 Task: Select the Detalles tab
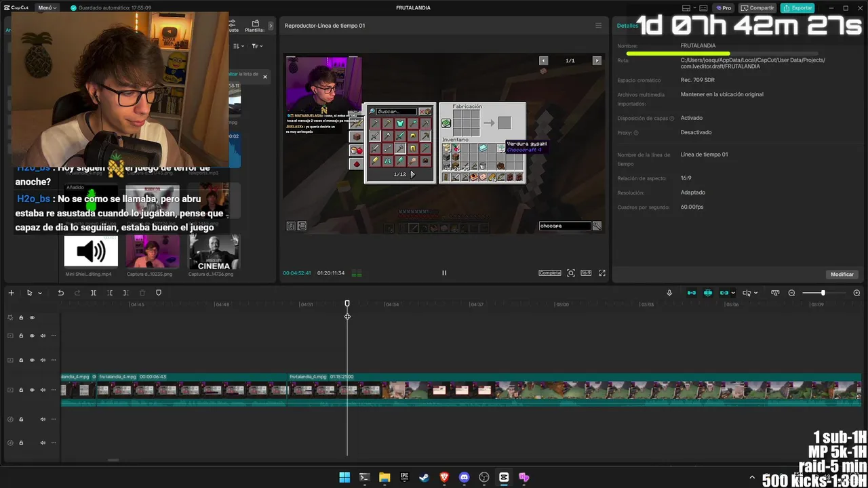click(x=627, y=26)
